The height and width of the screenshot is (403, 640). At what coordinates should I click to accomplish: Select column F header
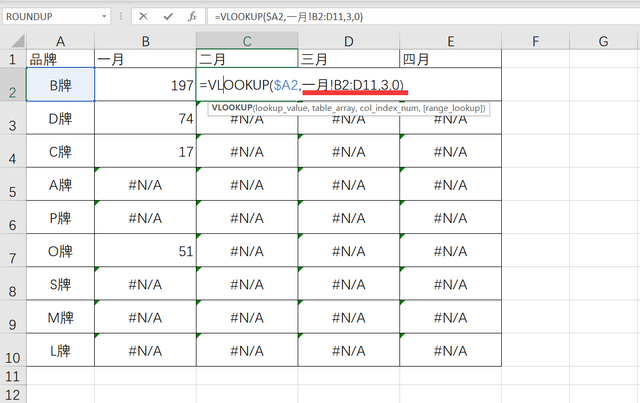(x=536, y=41)
